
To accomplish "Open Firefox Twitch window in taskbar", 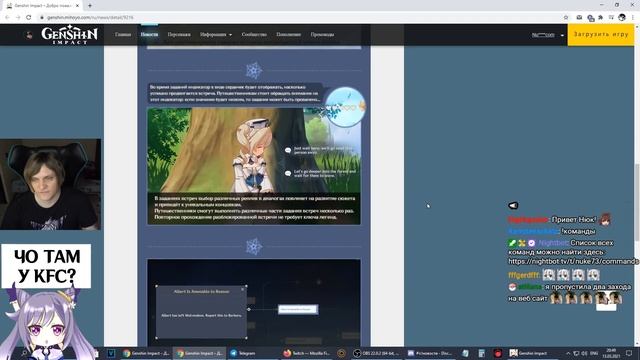I will 306,353.
